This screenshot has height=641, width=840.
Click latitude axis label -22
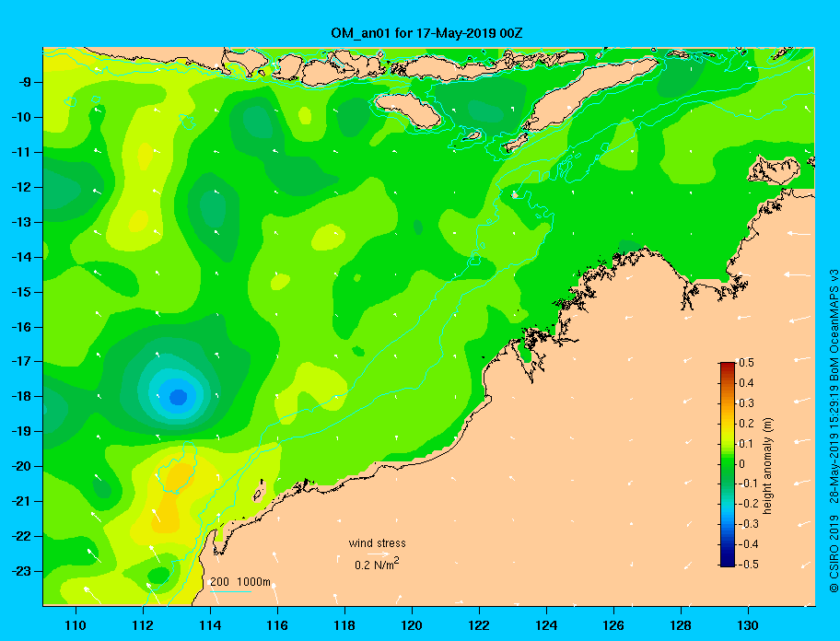(x=20, y=536)
